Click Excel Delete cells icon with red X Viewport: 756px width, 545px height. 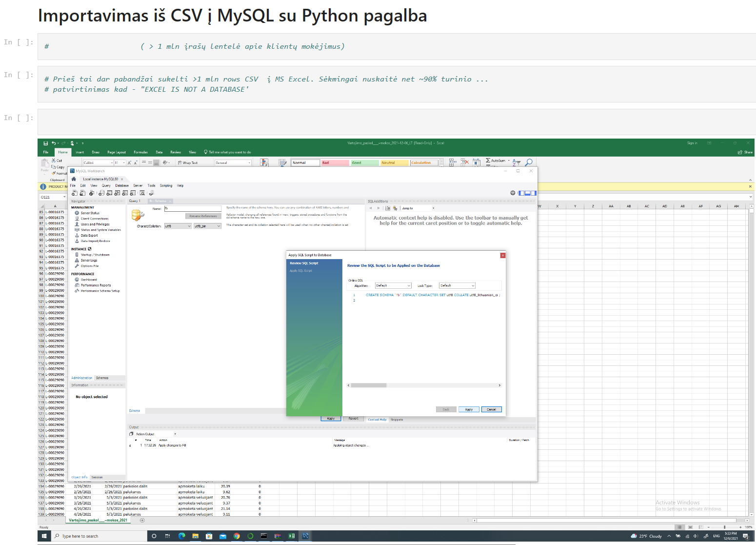pos(464,162)
